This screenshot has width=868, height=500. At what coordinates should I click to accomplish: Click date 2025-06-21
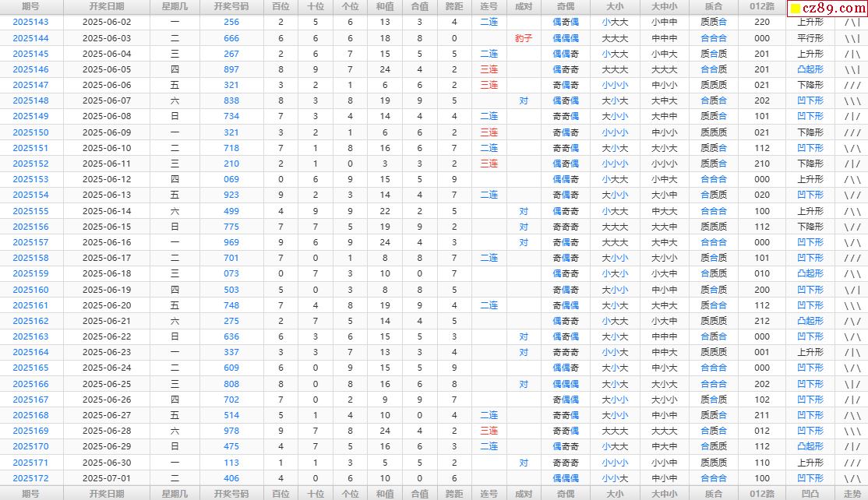tap(107, 321)
